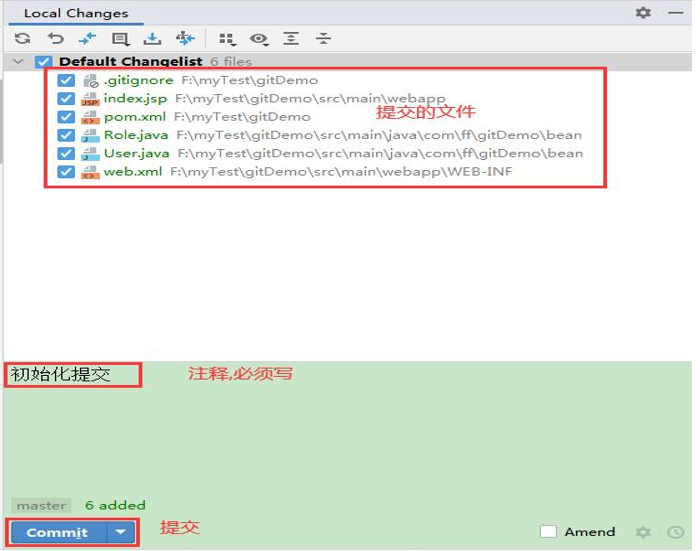Click the Commit button
The width and height of the screenshot is (700, 551).
[58, 532]
